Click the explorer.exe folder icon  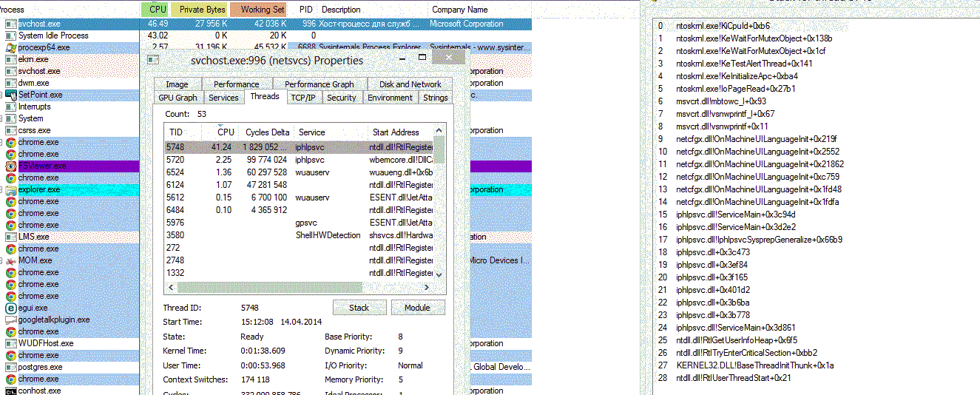pyautogui.click(x=10, y=189)
